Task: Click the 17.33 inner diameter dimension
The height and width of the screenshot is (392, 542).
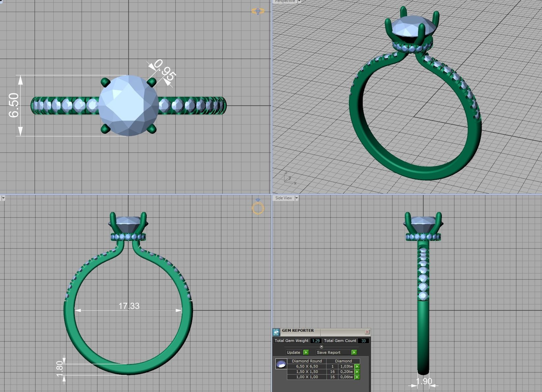Action: click(129, 306)
